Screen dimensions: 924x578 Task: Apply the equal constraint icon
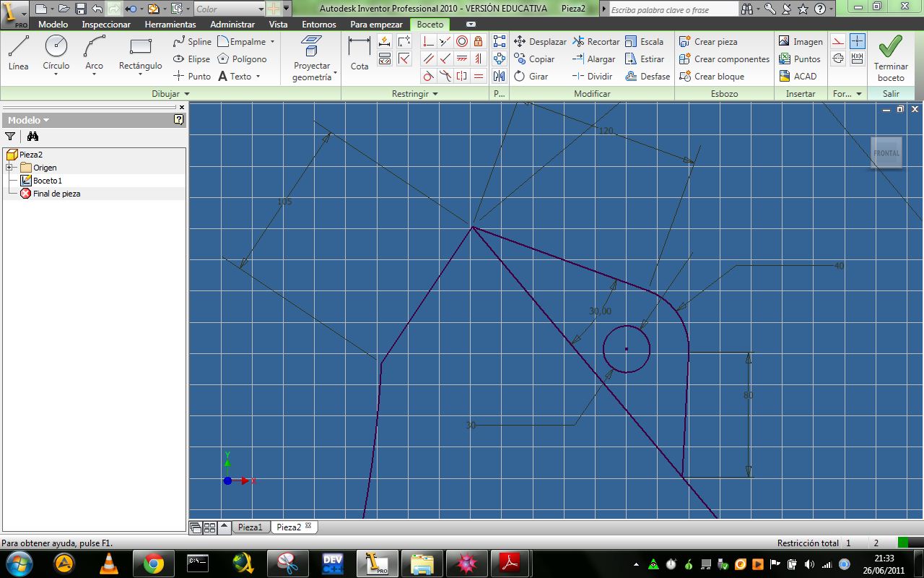(478, 76)
